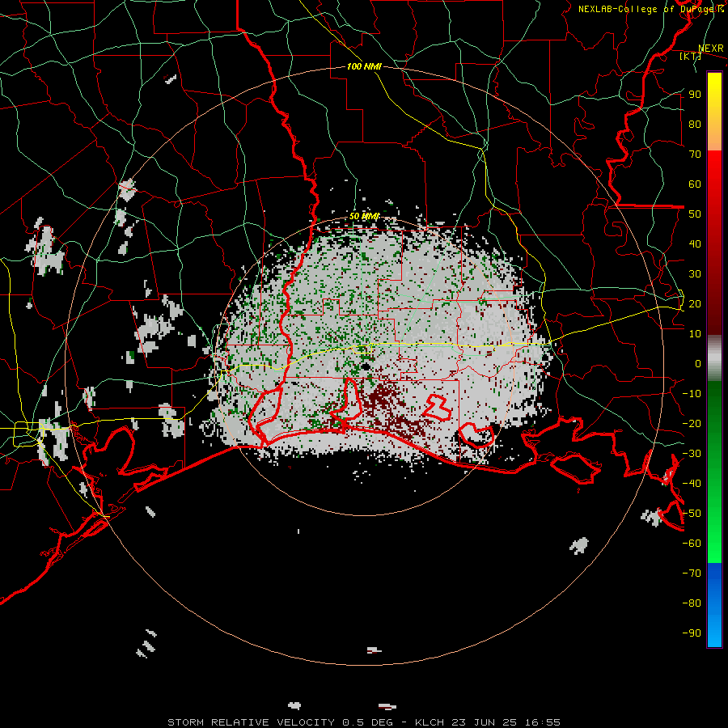Click the -40 value on velocity scale

692,484
